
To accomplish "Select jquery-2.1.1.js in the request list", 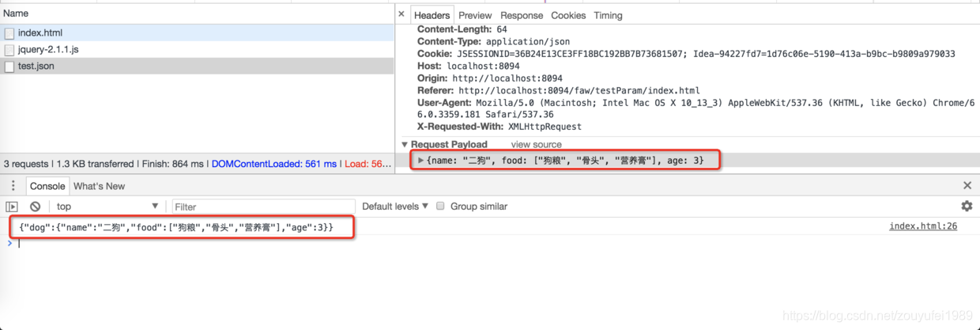I will coord(197,49).
